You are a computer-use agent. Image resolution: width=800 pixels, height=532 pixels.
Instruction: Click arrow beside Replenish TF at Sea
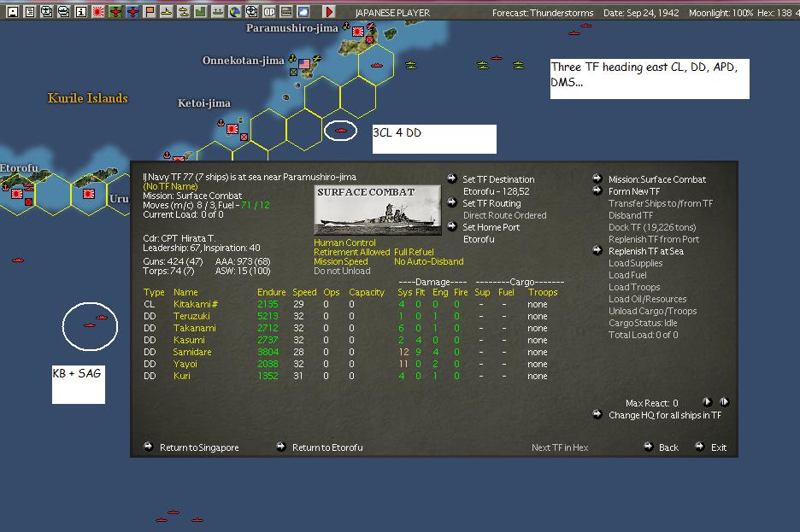point(597,250)
